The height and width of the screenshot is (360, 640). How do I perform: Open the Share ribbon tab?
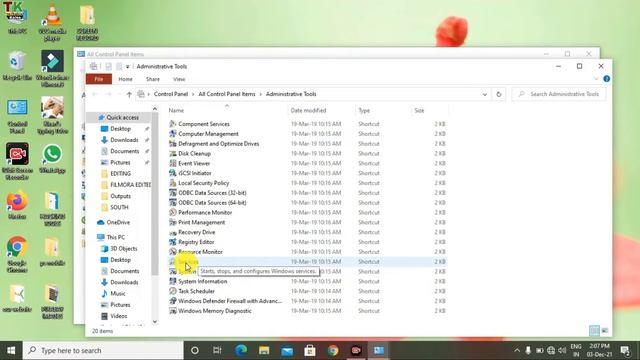[153, 79]
